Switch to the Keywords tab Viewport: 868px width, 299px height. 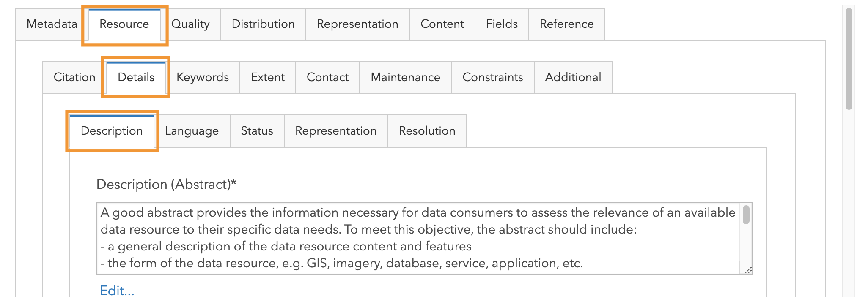pyautogui.click(x=202, y=77)
